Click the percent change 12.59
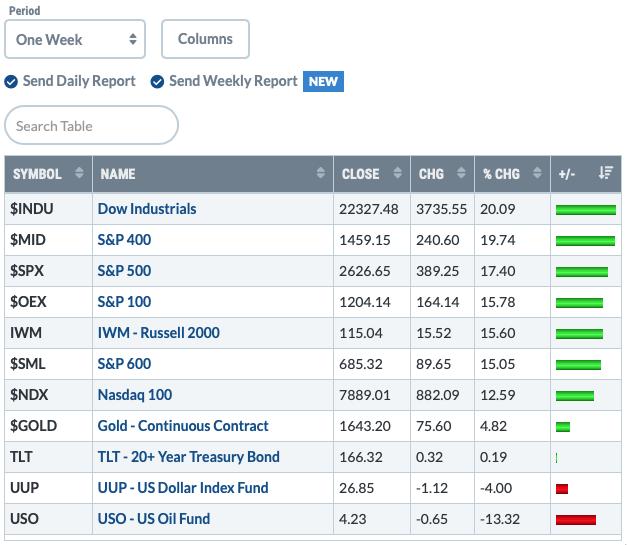Image resolution: width=627 pixels, height=545 pixels. point(498,395)
